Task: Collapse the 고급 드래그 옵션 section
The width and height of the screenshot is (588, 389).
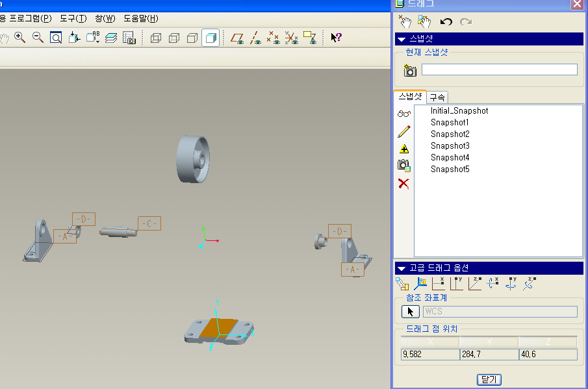Action: (402, 268)
